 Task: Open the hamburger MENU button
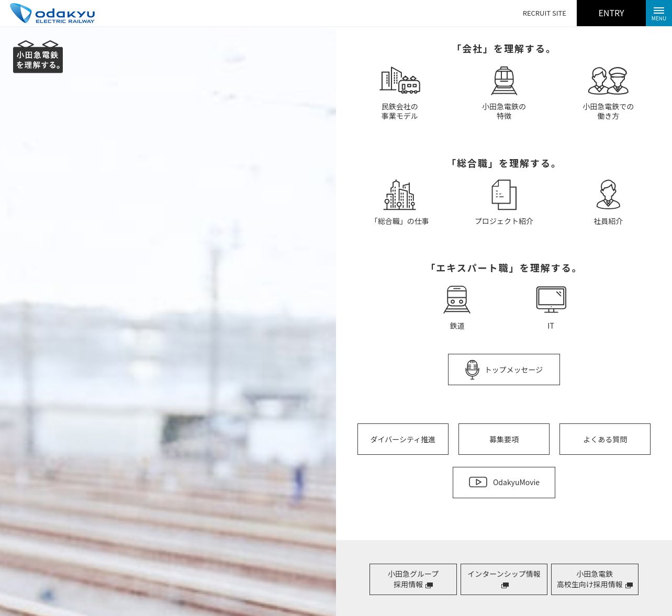click(x=659, y=13)
